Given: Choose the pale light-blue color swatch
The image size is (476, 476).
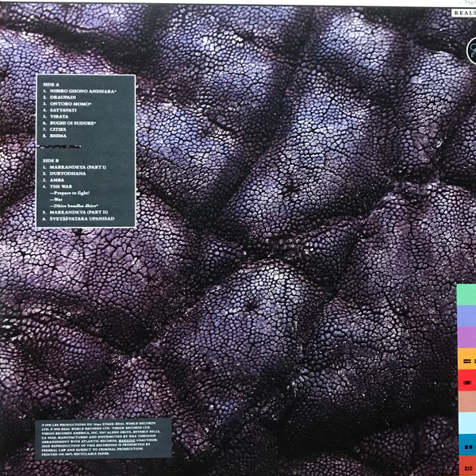Looking at the screenshot, I should [466, 423].
